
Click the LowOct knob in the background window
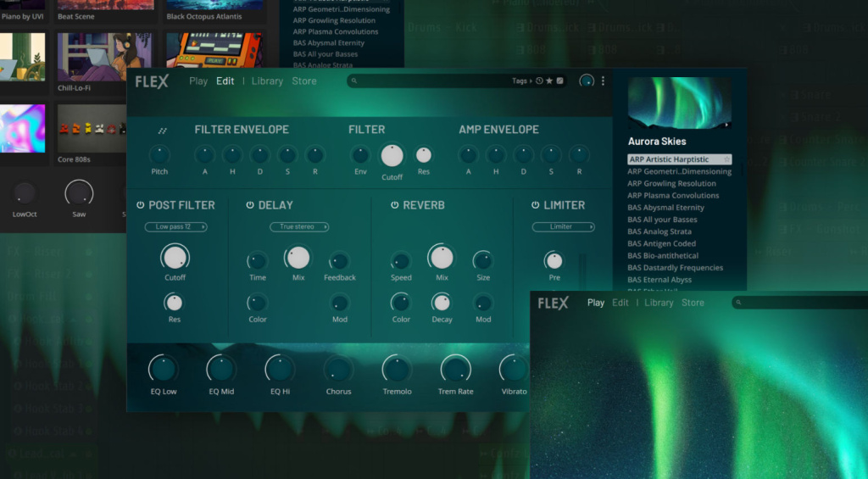[25, 194]
